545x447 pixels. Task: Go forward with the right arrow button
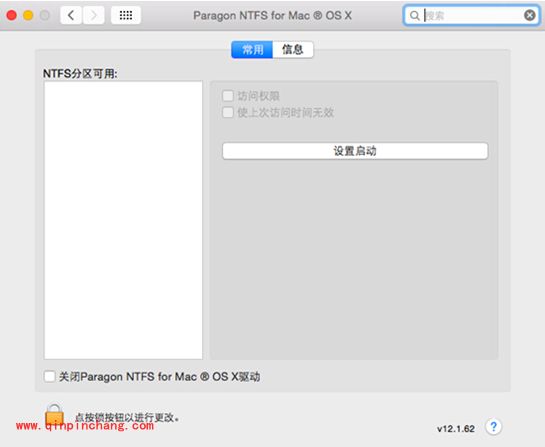click(93, 15)
